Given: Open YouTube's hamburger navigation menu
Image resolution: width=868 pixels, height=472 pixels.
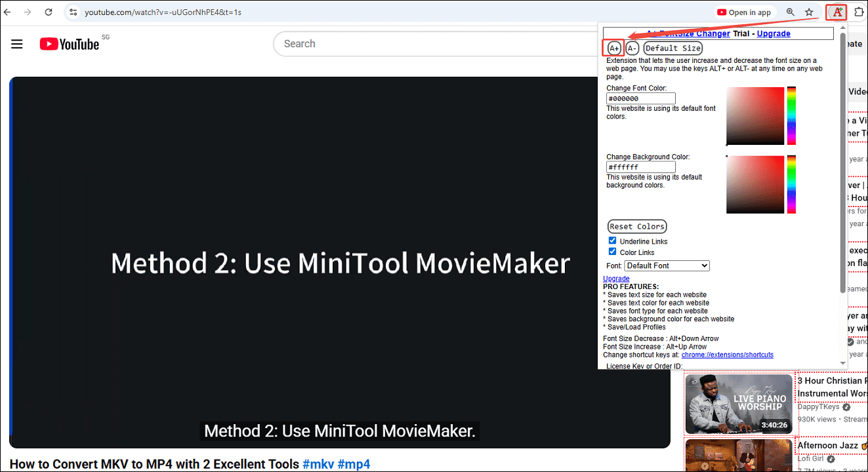Looking at the screenshot, I should click(x=16, y=43).
